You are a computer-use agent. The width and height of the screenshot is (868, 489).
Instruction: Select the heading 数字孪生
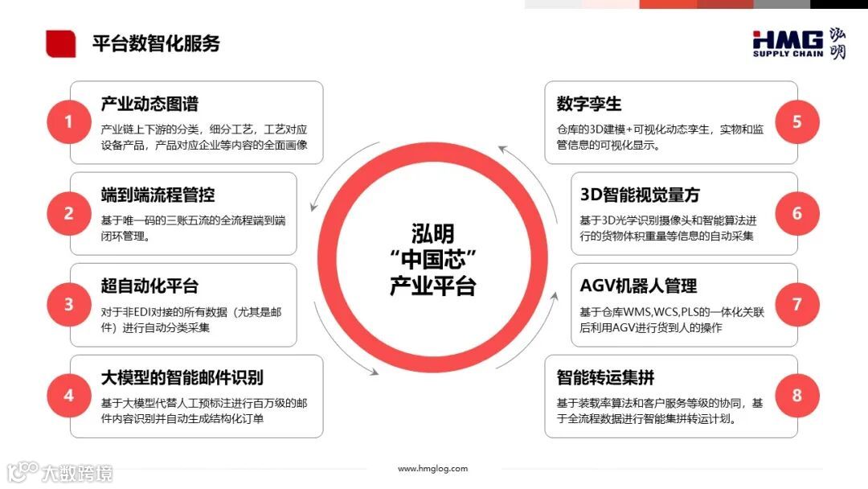pos(589,104)
